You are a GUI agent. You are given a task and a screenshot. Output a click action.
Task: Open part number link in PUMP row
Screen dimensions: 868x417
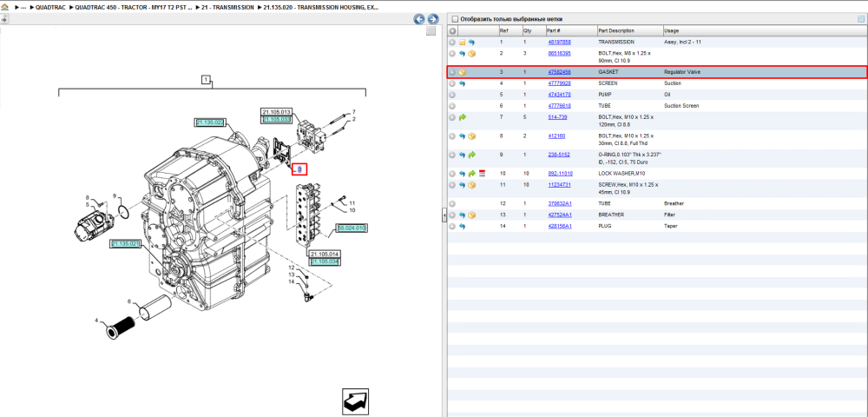tap(559, 95)
